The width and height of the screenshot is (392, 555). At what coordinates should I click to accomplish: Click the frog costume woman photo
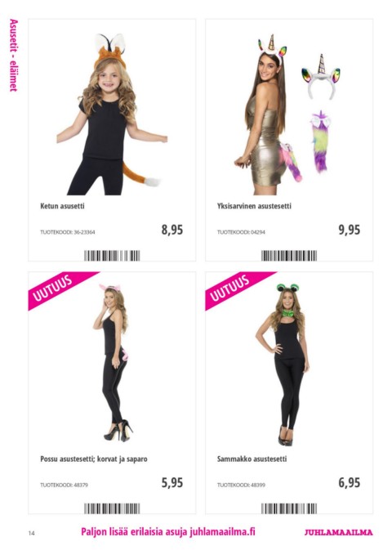pos(283,365)
